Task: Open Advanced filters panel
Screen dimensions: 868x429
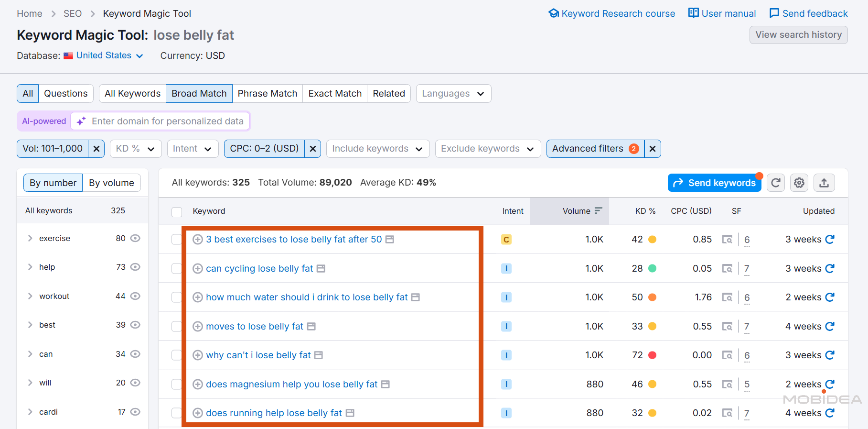Action: pos(595,149)
